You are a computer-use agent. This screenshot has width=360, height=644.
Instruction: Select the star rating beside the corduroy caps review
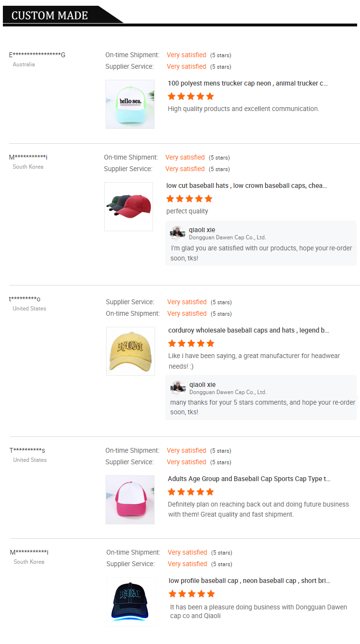coord(191,343)
